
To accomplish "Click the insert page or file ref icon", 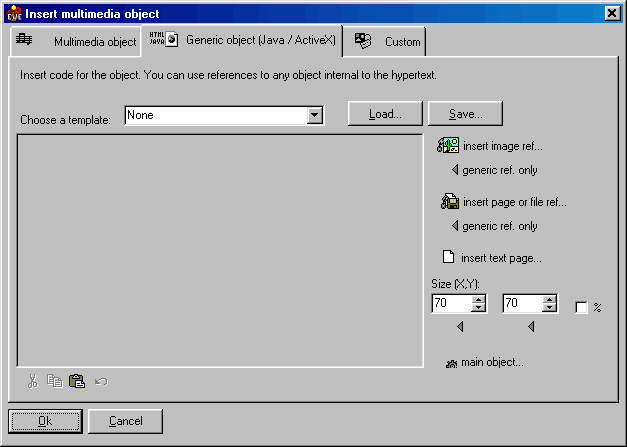I will pyautogui.click(x=448, y=202).
